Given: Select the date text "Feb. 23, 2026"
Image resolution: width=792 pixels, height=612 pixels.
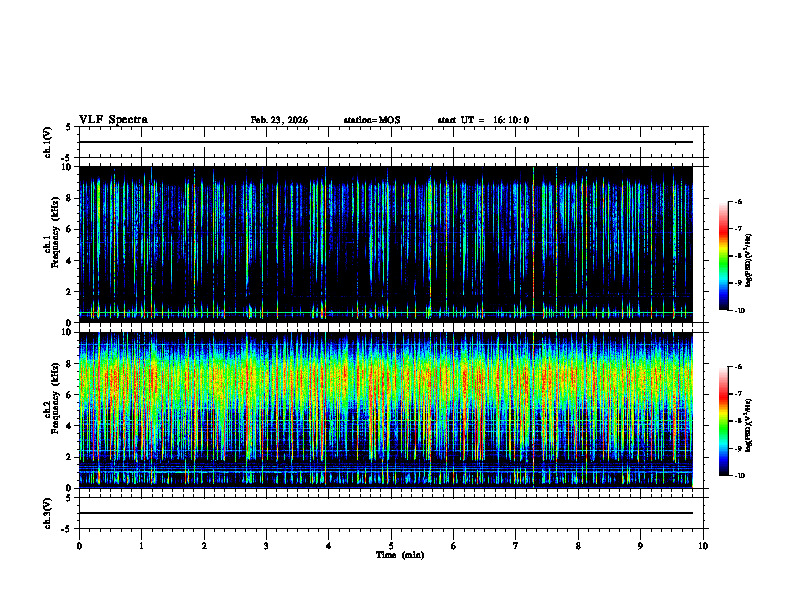Looking at the screenshot, I should tap(279, 120).
